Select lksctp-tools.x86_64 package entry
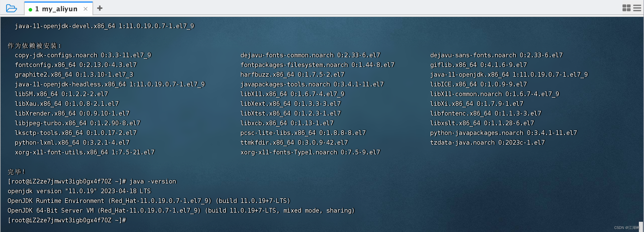This screenshot has width=644, height=232. (x=76, y=133)
